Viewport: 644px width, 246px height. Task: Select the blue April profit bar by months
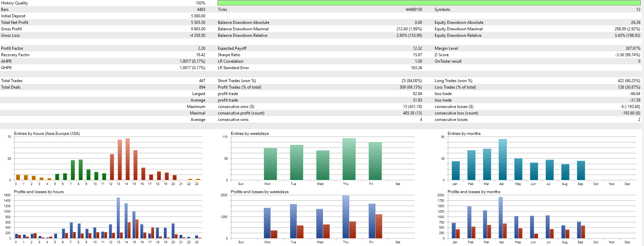point(500,217)
